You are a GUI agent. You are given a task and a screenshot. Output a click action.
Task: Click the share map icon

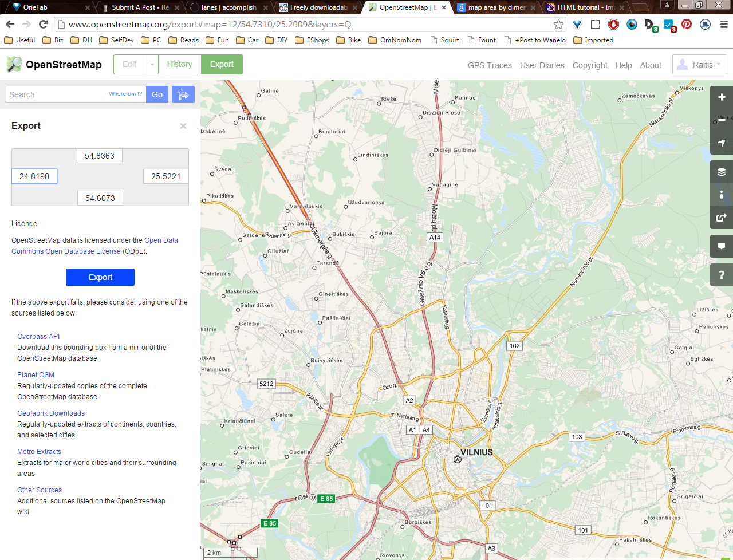[x=722, y=218]
